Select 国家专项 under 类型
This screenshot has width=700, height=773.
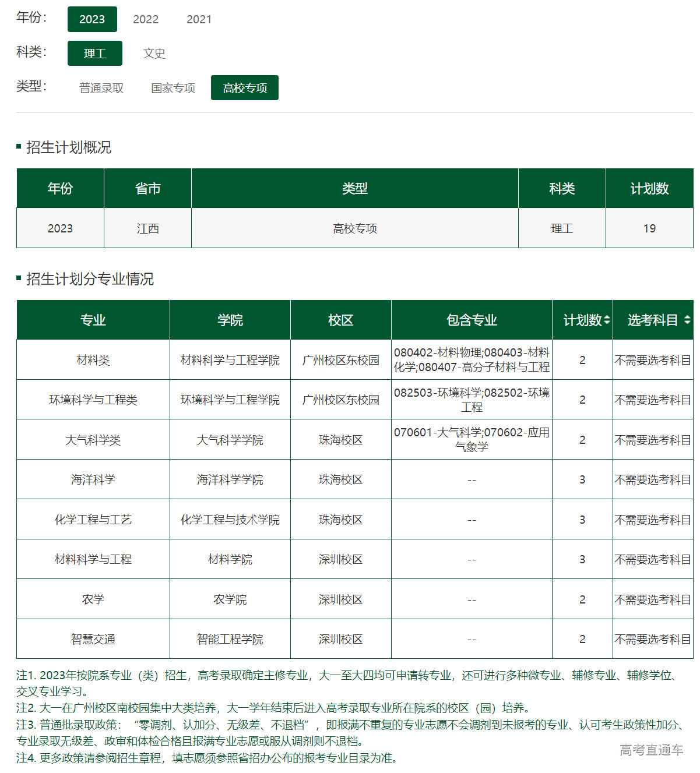pyautogui.click(x=173, y=87)
